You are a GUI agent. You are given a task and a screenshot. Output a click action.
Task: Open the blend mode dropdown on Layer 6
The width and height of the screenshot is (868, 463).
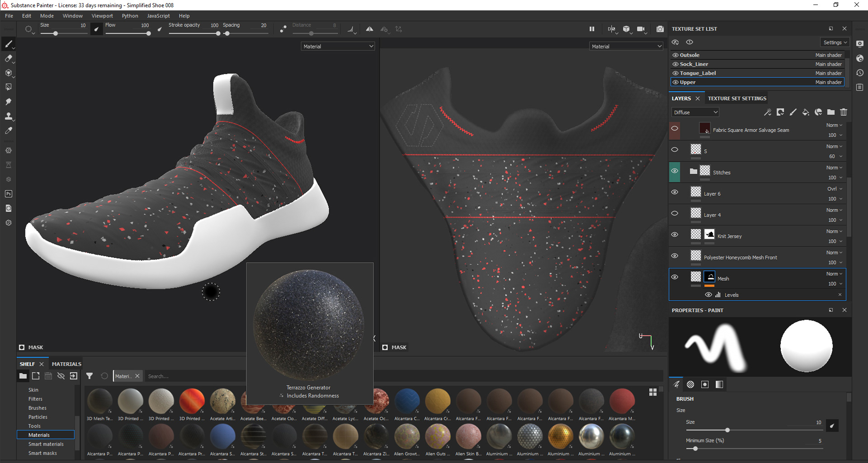(x=834, y=189)
